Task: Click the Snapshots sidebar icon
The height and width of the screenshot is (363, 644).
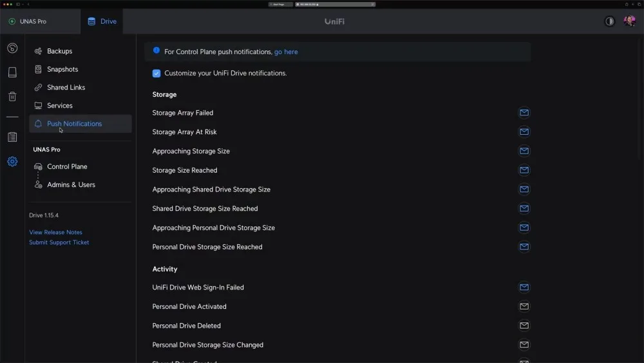Action: point(38,69)
